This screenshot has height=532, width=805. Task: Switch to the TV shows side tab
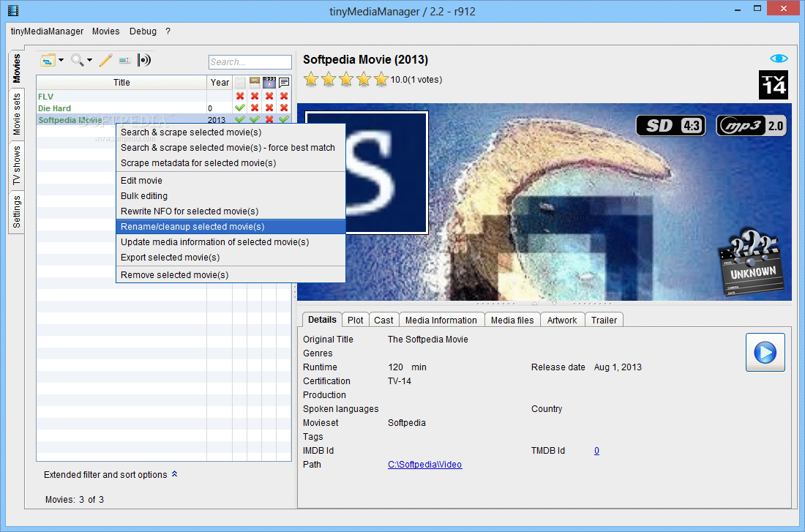[16, 165]
